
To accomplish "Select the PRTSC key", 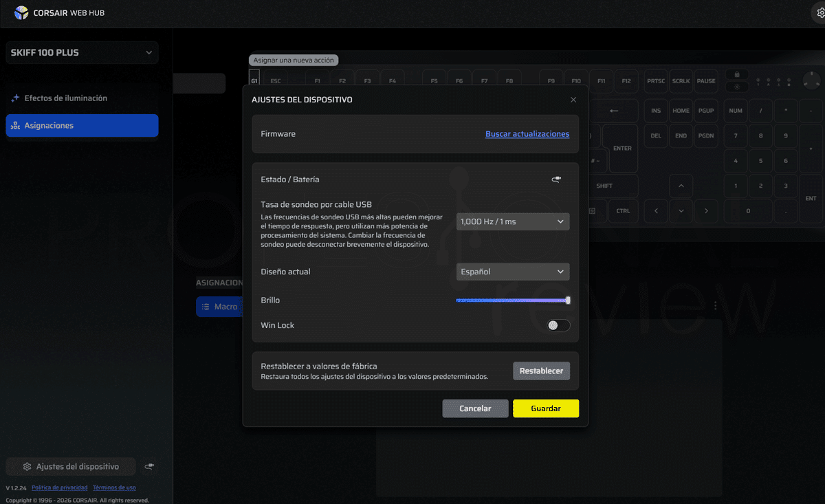I will [656, 80].
